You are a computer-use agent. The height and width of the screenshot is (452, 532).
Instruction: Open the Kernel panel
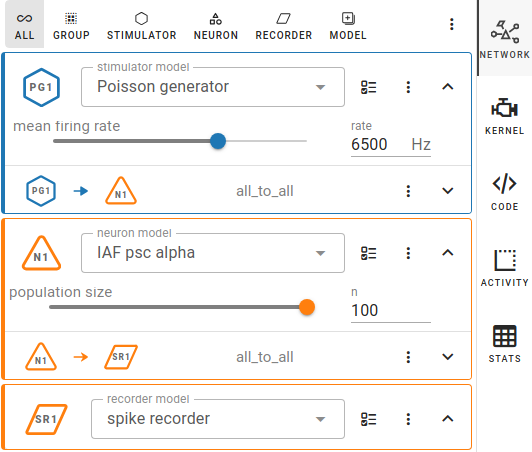click(505, 117)
